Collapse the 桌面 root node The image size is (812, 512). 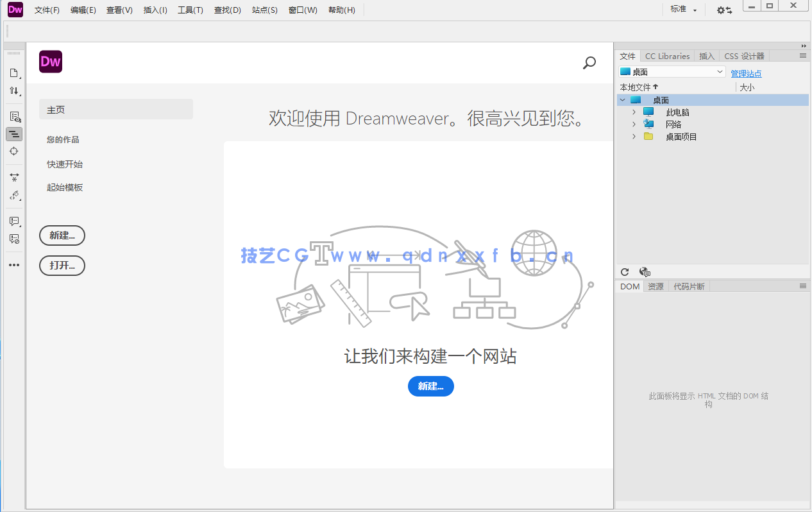(622, 99)
